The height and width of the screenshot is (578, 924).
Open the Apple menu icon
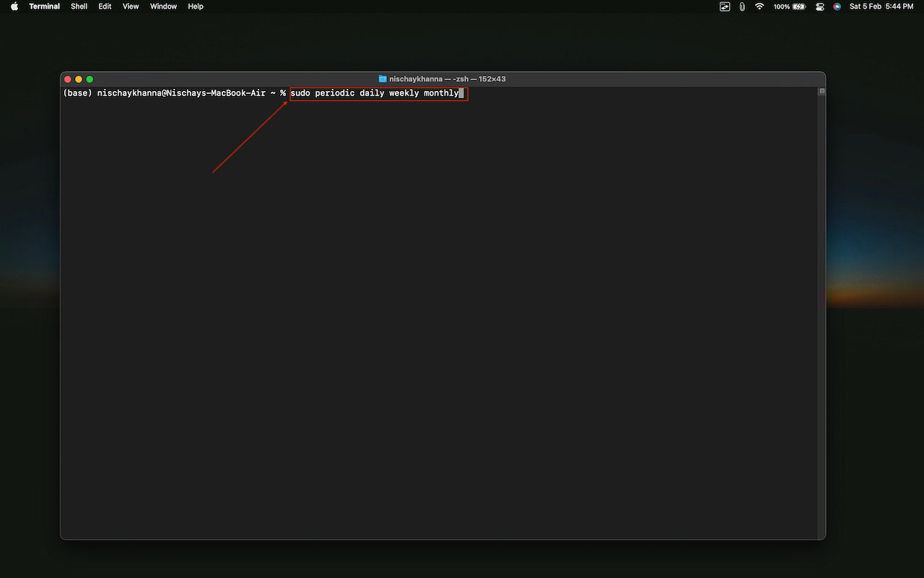13,7
